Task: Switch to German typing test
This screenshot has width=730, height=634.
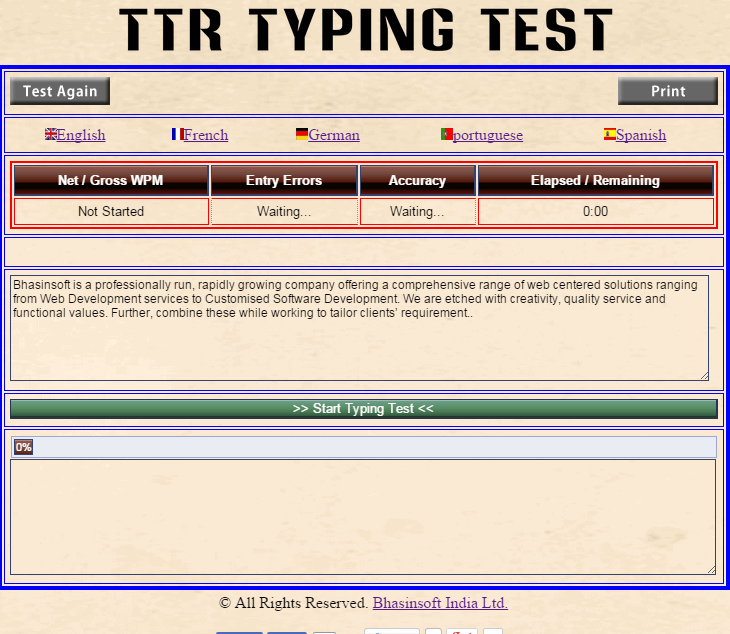Action: [334, 135]
